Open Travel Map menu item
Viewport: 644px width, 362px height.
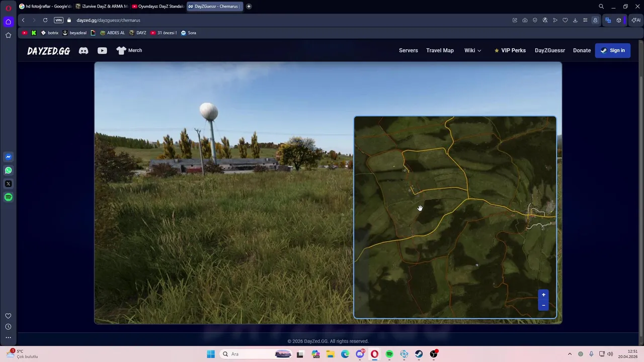click(440, 50)
